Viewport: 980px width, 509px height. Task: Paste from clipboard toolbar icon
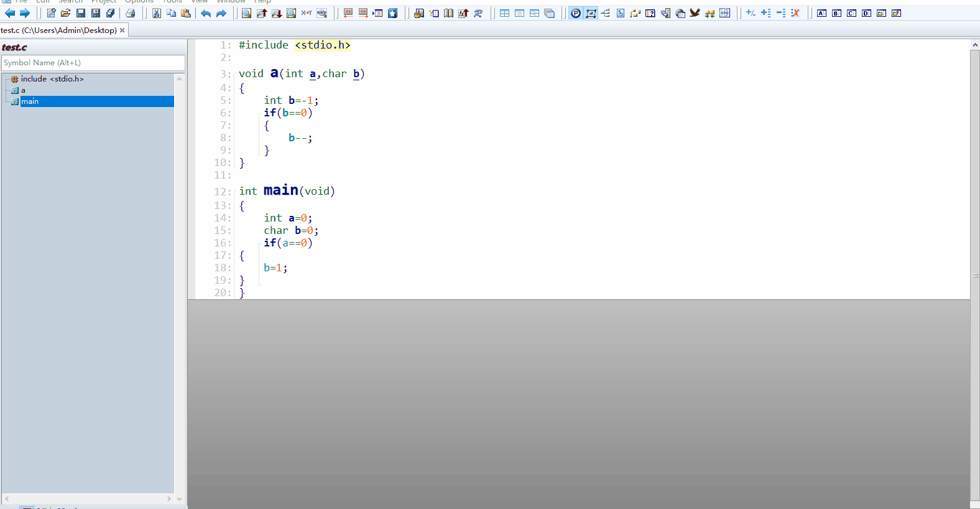186,13
